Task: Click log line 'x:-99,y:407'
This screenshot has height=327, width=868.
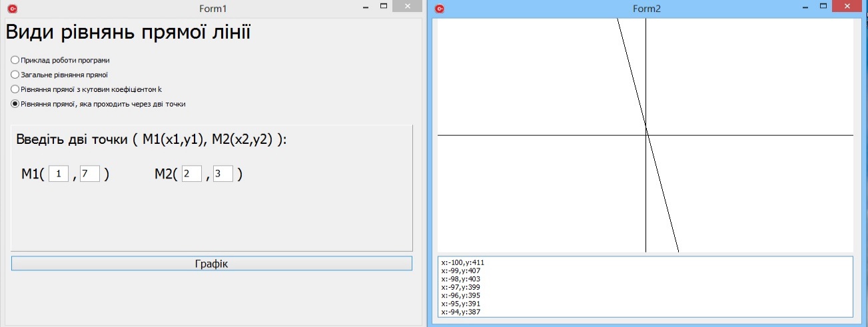Action: [461, 271]
